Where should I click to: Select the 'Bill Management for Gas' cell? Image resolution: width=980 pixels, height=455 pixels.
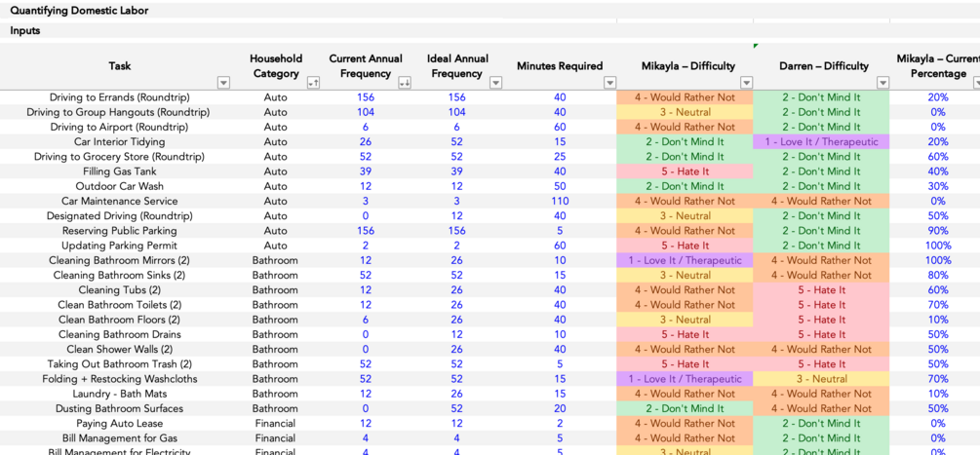click(119, 438)
